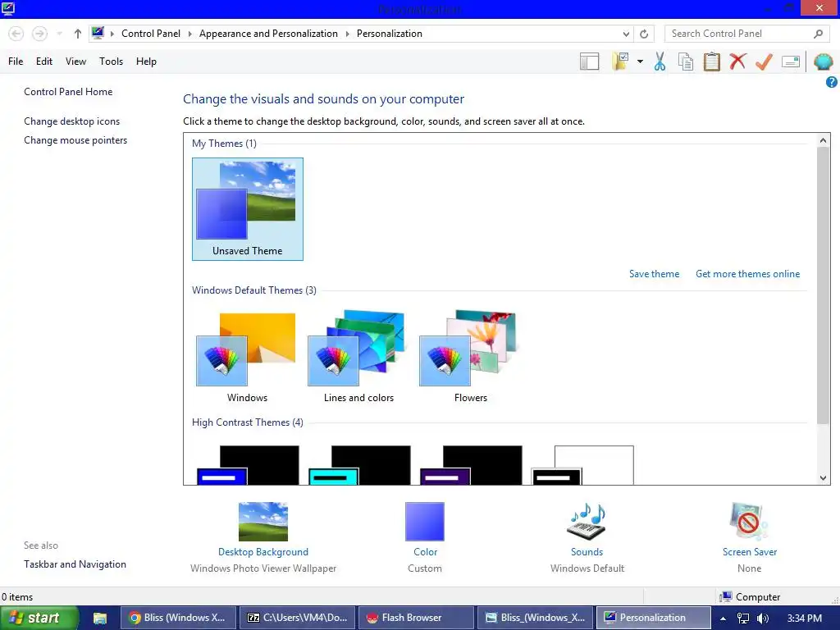Click the Copy pages icon
Image resolution: width=840 pixels, height=630 pixels.
coord(686,62)
